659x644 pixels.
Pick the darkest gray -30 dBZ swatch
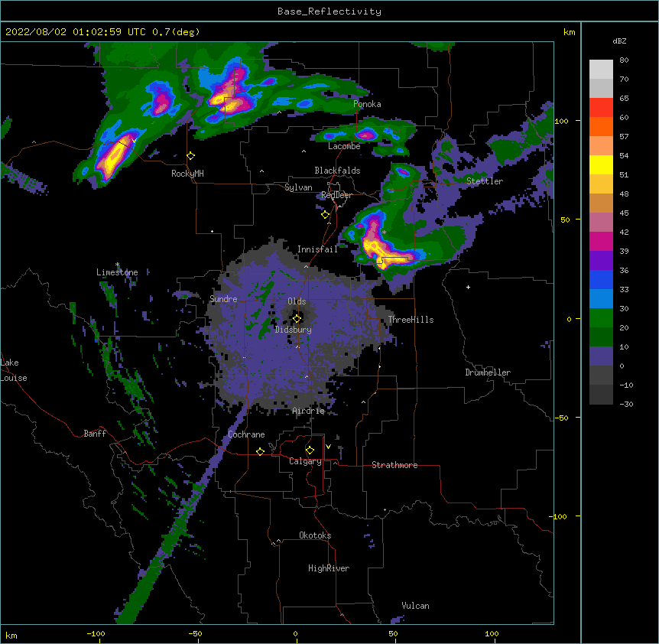tap(601, 395)
